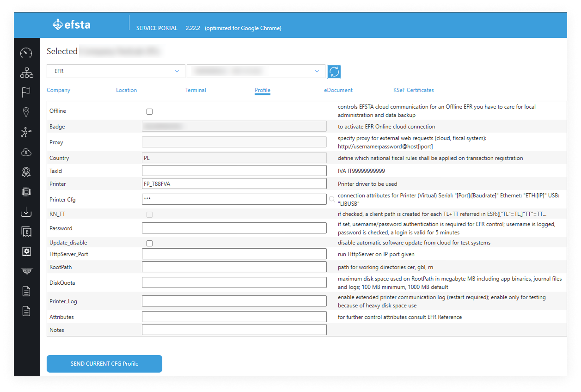Click the efsta logo
The image size is (581, 392).
pos(72,25)
